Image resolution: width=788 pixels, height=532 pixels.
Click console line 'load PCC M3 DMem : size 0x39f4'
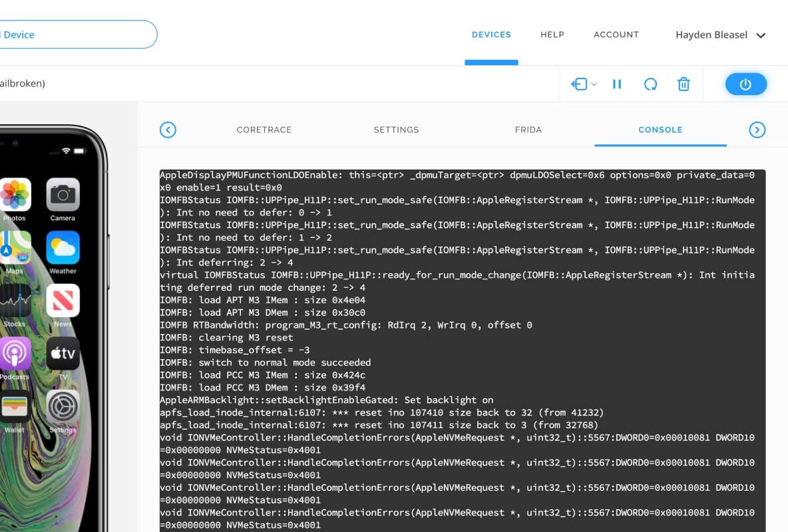282,387
